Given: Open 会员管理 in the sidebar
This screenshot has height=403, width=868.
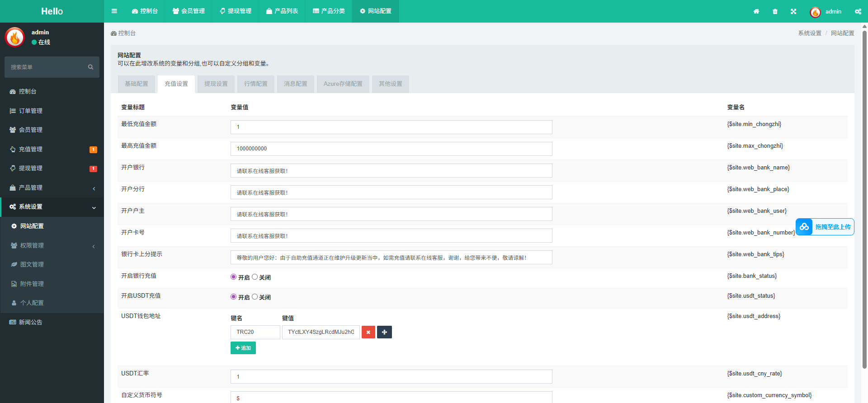Looking at the screenshot, I should click(52, 130).
